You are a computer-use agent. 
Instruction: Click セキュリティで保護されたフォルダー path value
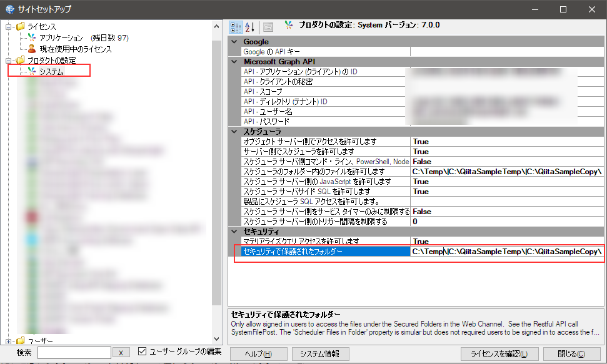(x=507, y=252)
